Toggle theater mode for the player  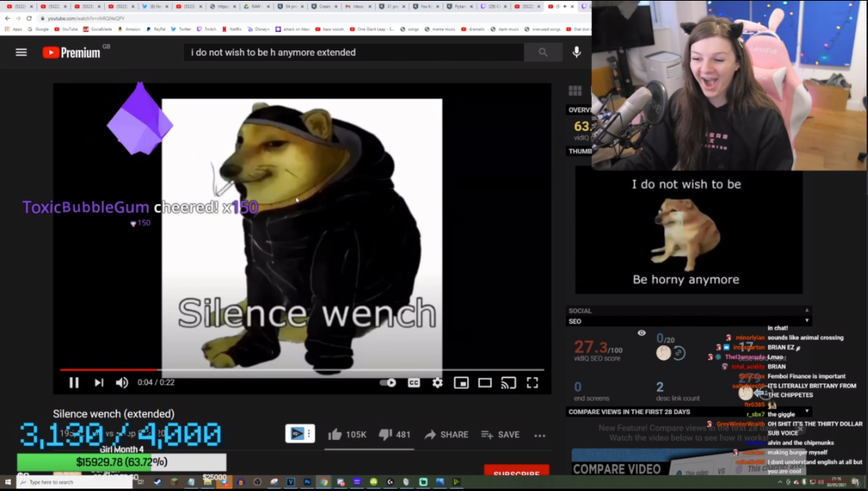point(485,382)
